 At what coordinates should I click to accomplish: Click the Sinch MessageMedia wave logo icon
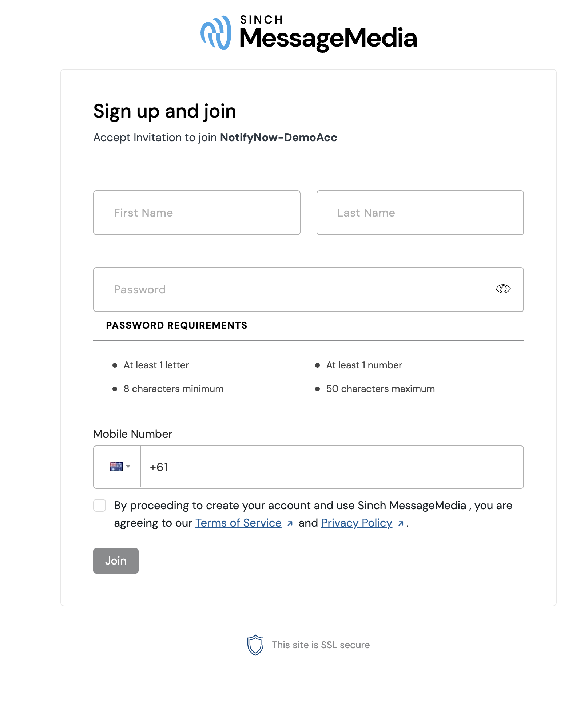[216, 33]
